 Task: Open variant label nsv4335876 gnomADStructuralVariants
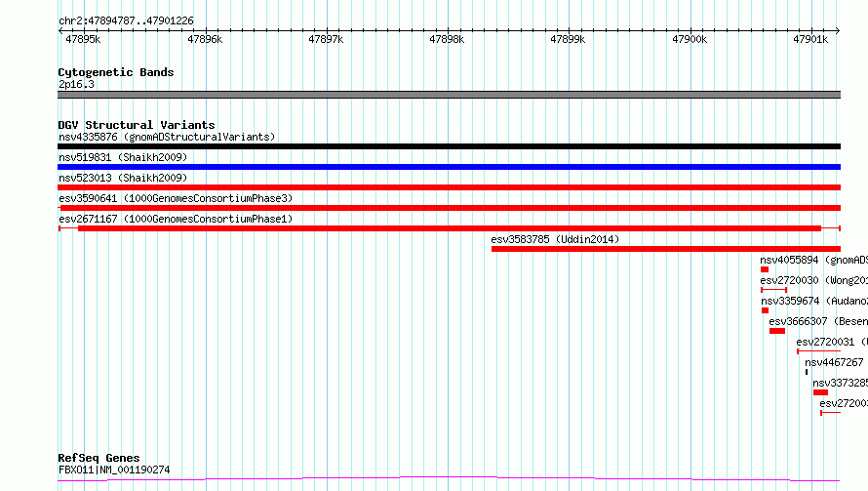[x=167, y=137]
